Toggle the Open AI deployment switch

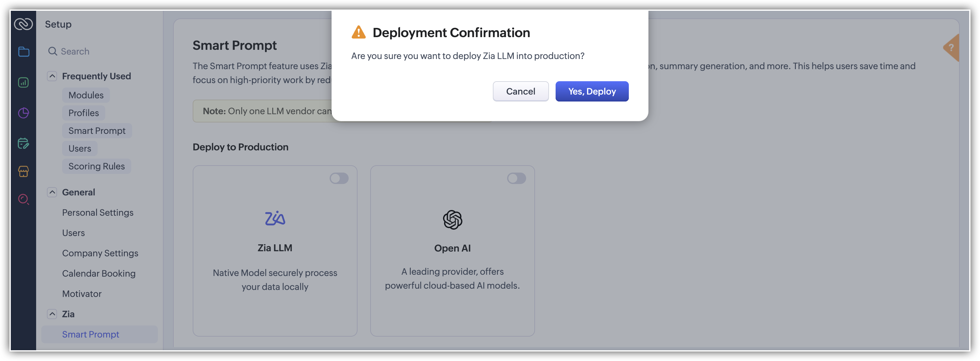(516, 178)
